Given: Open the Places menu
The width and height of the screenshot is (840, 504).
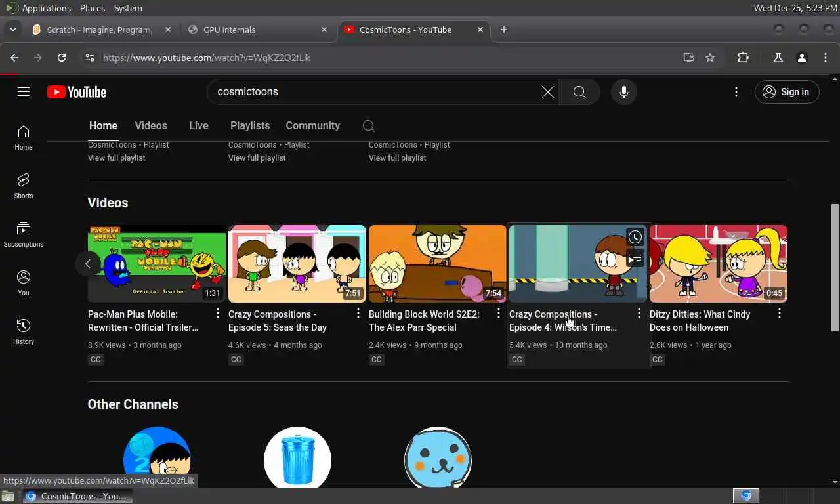Looking at the screenshot, I should (x=93, y=8).
